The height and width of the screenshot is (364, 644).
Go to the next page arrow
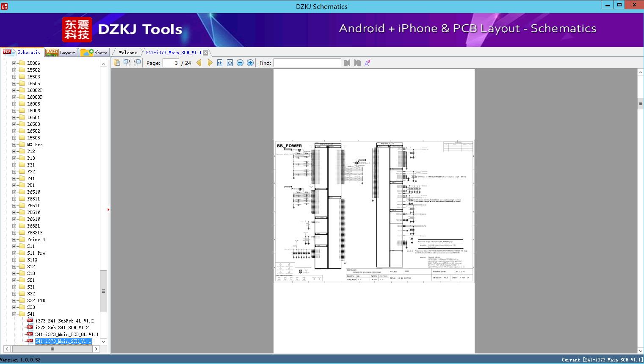[210, 63]
